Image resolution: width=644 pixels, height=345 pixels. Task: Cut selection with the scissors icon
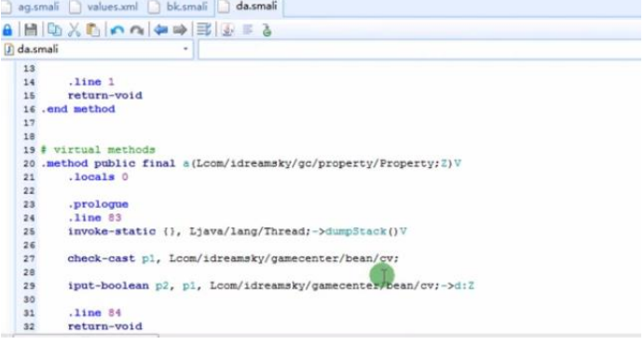74,30
